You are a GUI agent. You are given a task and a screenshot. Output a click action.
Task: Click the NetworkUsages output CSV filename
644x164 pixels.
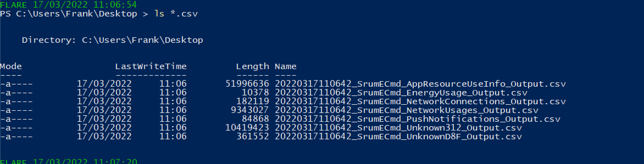coord(406,110)
